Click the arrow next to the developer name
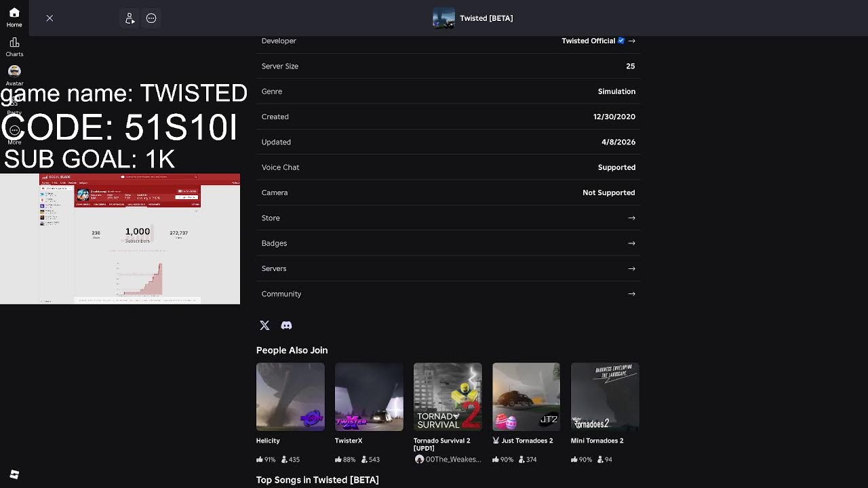 point(631,41)
